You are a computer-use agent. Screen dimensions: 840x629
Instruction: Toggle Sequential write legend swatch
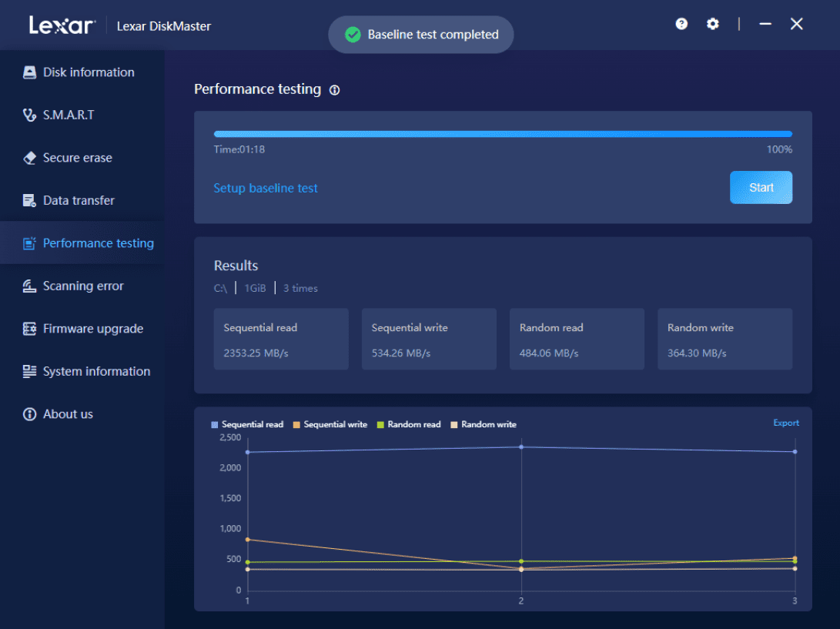coord(296,424)
